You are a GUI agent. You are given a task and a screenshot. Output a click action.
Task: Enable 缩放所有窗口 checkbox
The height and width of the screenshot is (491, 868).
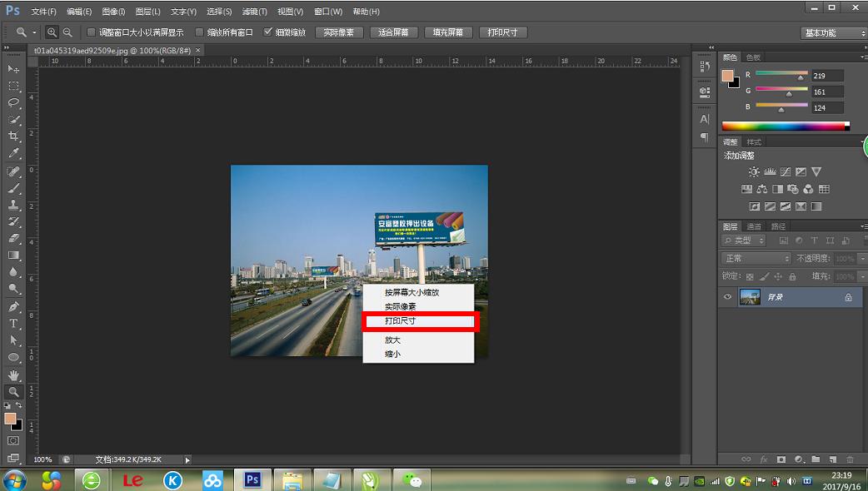(x=200, y=32)
